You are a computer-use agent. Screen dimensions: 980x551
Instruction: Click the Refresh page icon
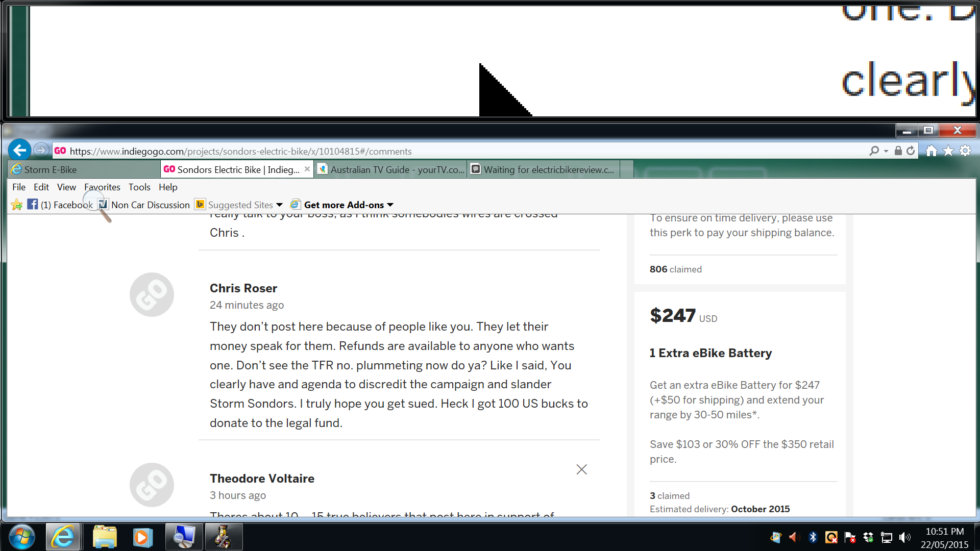tap(911, 151)
